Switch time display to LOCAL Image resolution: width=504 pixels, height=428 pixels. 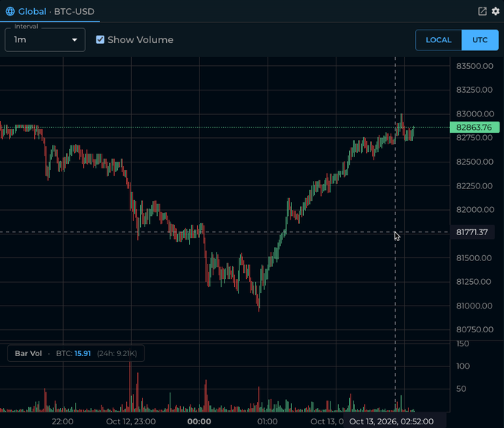(439, 40)
